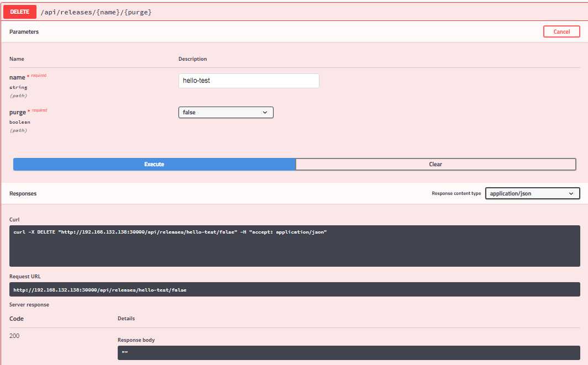This screenshot has width=588, height=365.
Task: Collapse the /api/releases/{name}/{purge} endpoint path
Action: pos(96,12)
